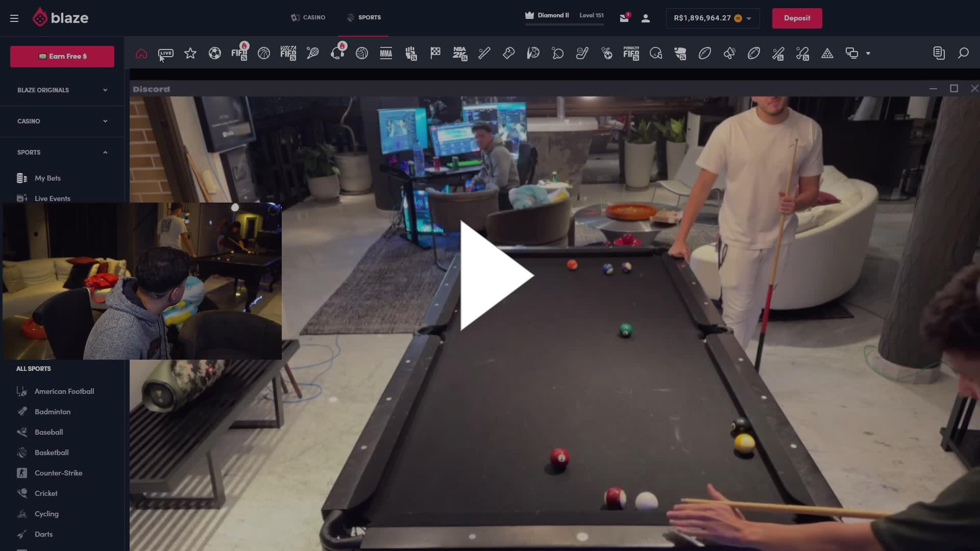Click the Level 151 progress bar
This screenshot has width=980, height=551.
(564, 23)
